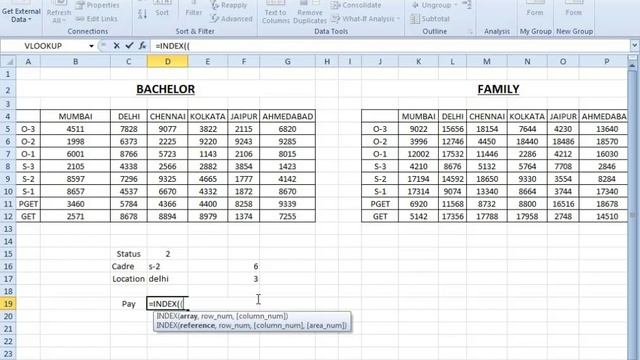Click the cell containing 14592

[452, 179]
